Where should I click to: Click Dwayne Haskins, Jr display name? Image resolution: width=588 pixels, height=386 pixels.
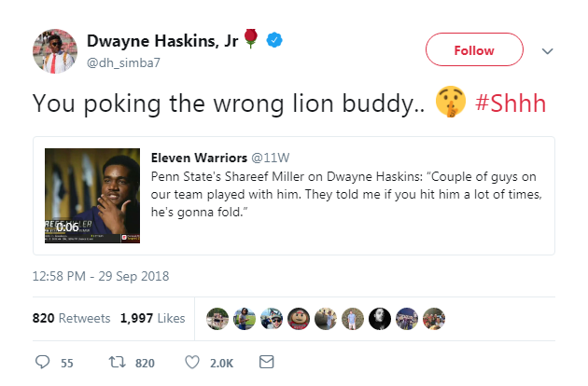click(x=163, y=40)
